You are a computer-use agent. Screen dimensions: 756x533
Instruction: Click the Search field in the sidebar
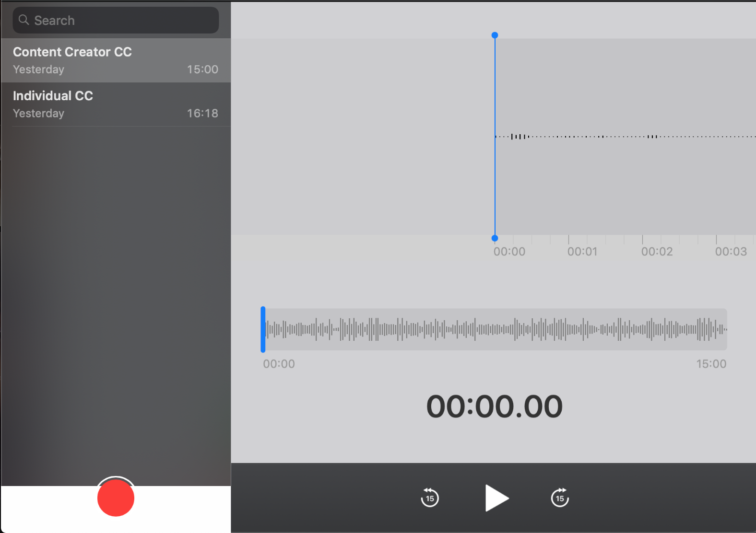tap(116, 20)
